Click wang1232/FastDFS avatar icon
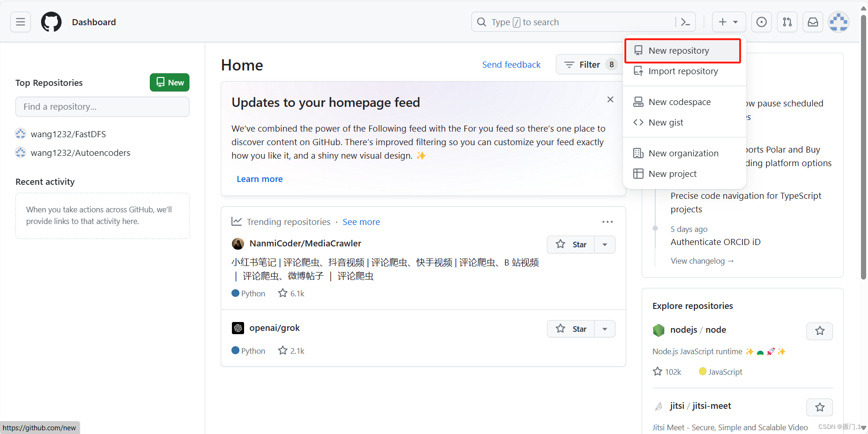This screenshot has width=868, height=434. point(21,133)
